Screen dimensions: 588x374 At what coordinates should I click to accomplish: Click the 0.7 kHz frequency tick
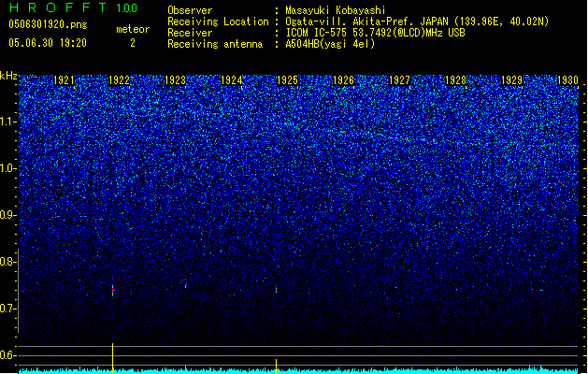[x=8, y=309]
